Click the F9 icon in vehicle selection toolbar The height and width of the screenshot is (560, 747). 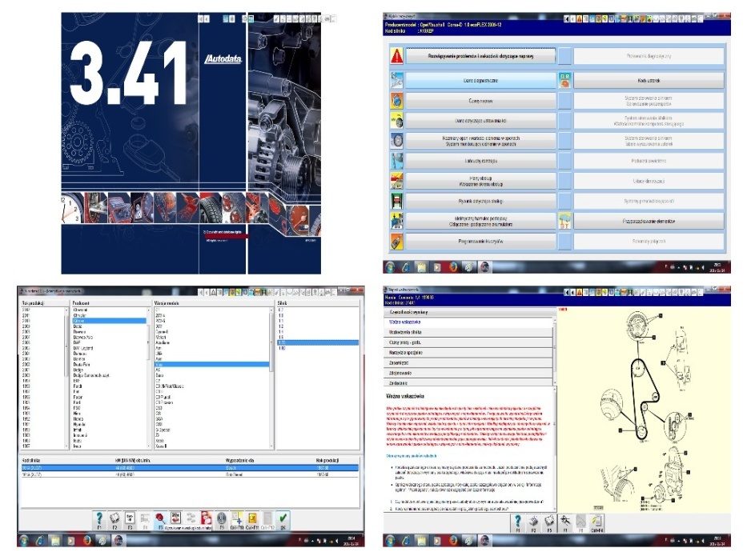point(222,519)
